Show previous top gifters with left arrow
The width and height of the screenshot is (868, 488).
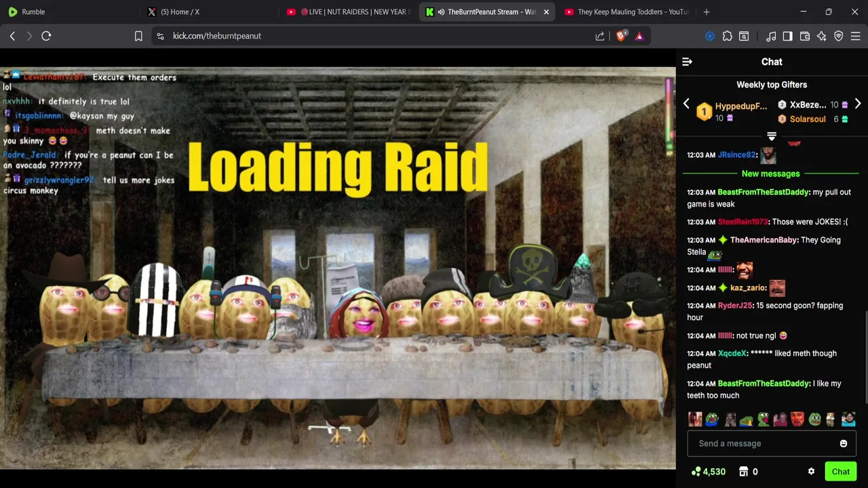686,104
